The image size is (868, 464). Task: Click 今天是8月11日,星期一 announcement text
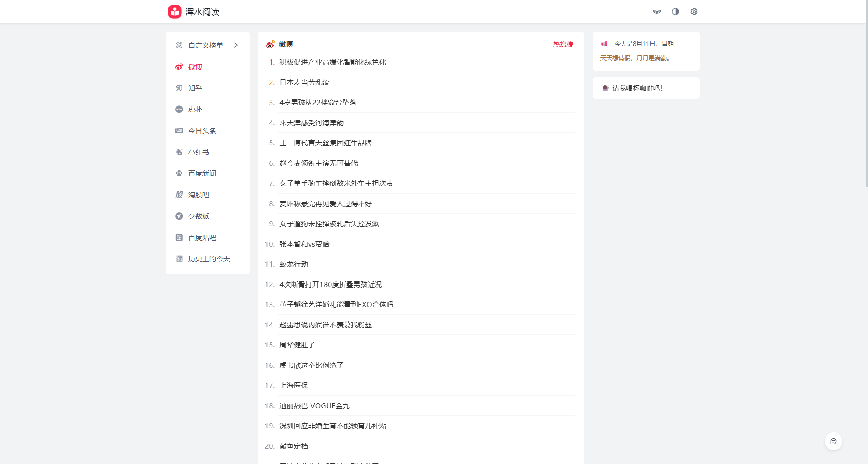tap(647, 44)
